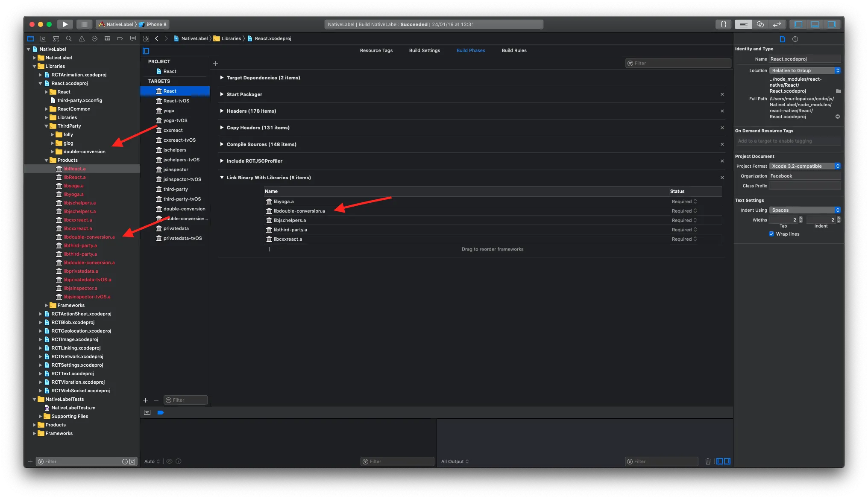
Task: Show the Version editor
Action: pyautogui.click(x=777, y=24)
